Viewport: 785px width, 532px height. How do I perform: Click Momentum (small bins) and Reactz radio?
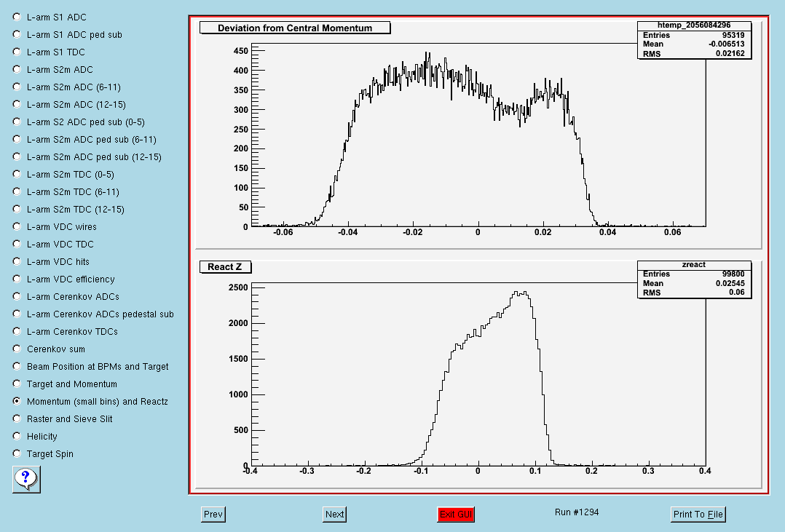click(x=17, y=402)
